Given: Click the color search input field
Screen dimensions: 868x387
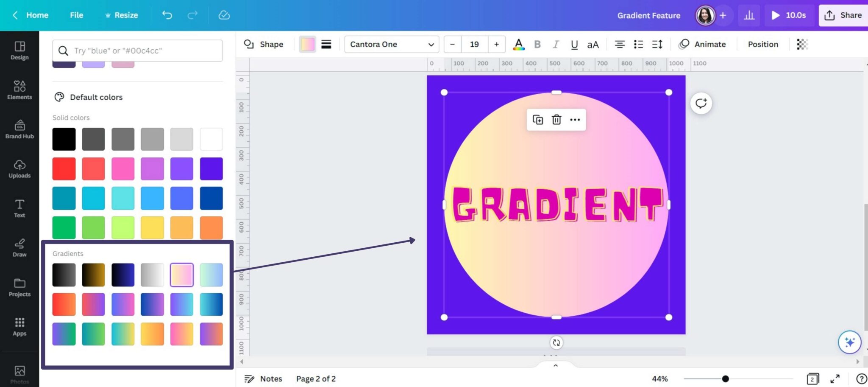Looking at the screenshot, I should (x=144, y=50).
